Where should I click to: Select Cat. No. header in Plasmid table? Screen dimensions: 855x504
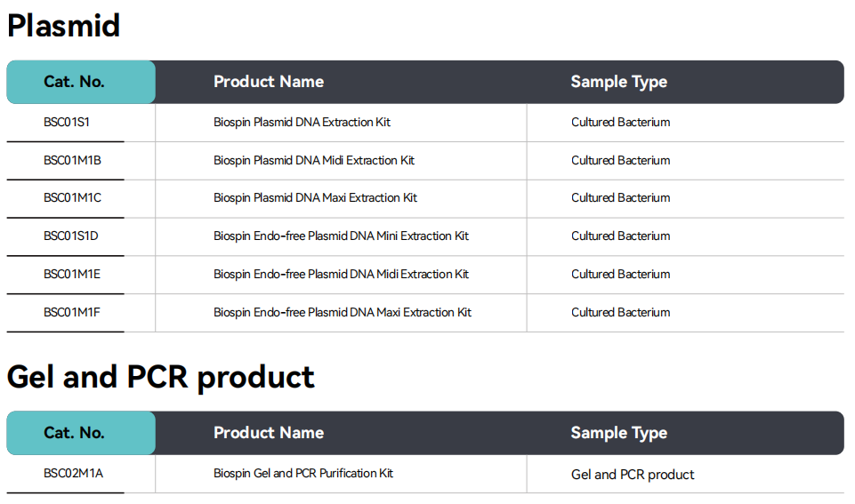74,82
